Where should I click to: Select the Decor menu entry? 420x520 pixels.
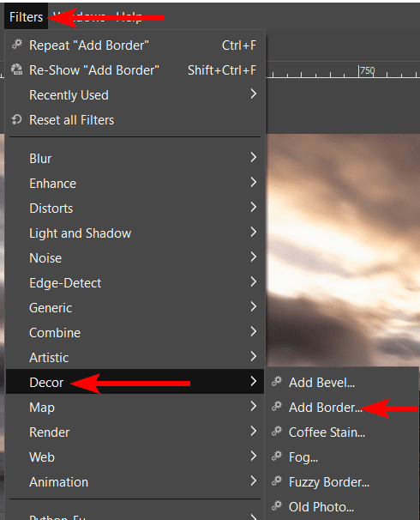[135, 382]
